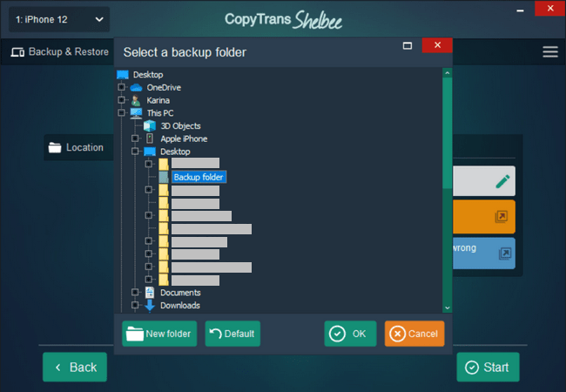
Task: Create a New folder
Action: pos(159,334)
